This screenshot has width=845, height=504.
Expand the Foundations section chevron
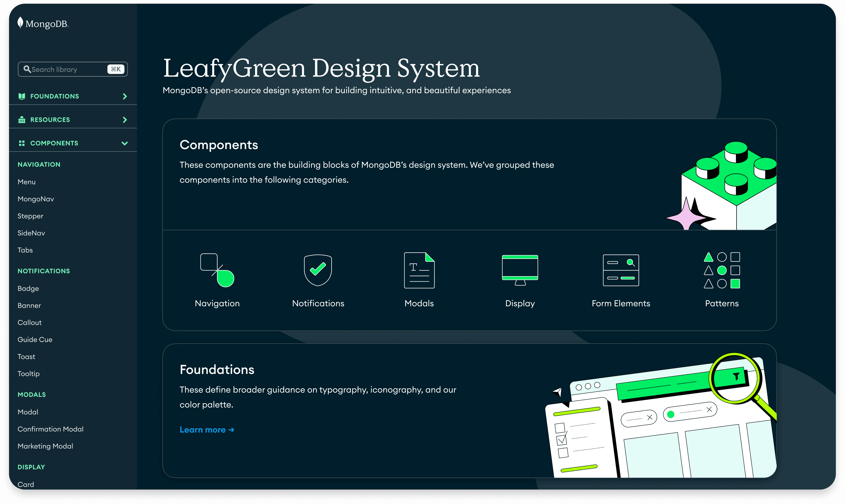[125, 96]
